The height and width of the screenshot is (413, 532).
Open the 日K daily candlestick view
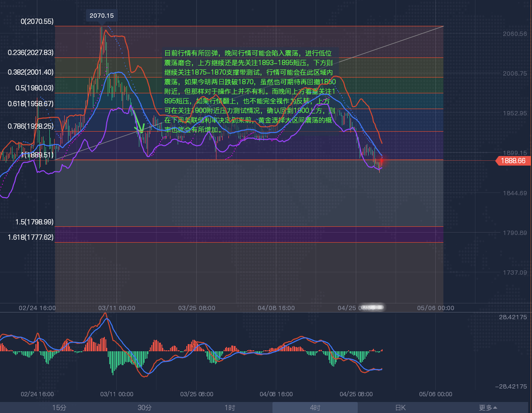(400, 408)
